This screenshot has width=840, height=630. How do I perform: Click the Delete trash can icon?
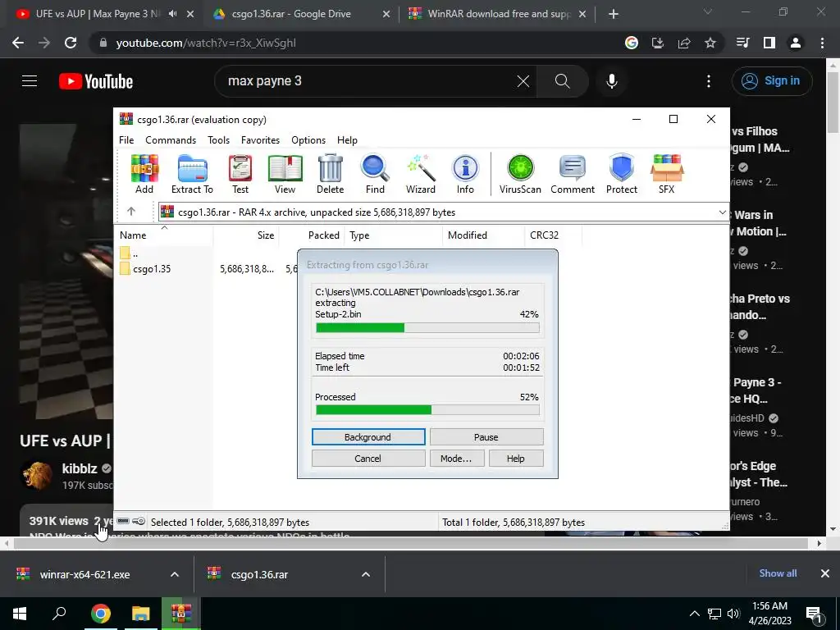click(330, 174)
